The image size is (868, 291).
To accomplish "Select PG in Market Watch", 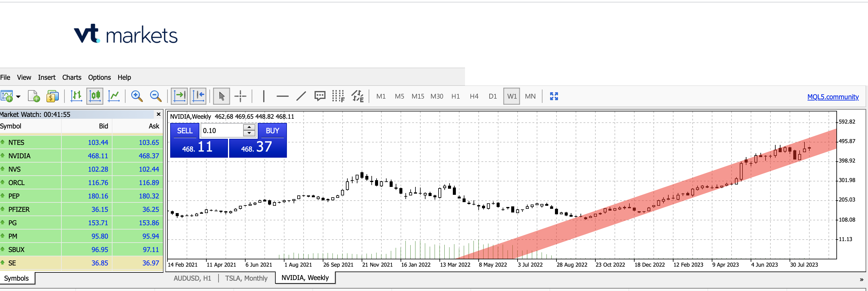I will [81, 223].
